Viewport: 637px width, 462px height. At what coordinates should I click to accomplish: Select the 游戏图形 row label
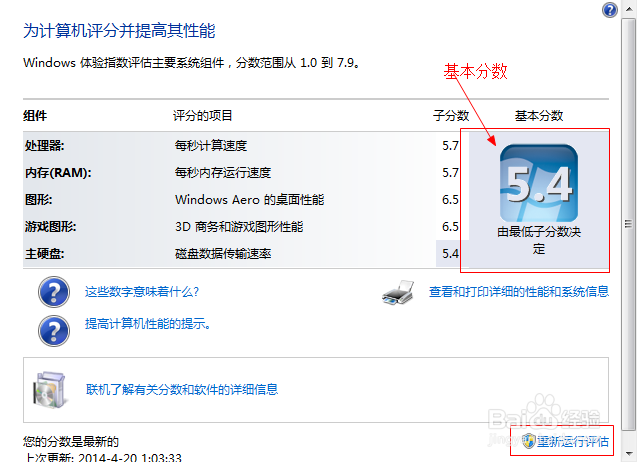tap(50, 227)
